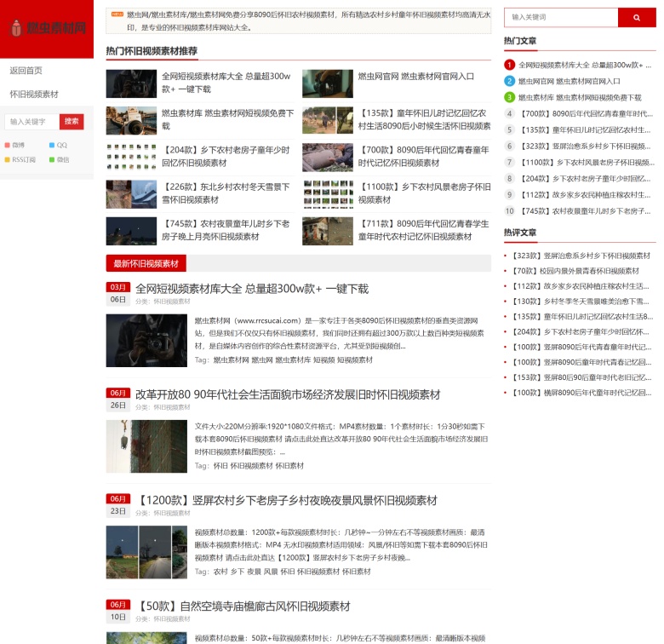Click night scenery image of 06月23日 article
The width and height of the screenshot is (664, 644).
[x=146, y=552]
